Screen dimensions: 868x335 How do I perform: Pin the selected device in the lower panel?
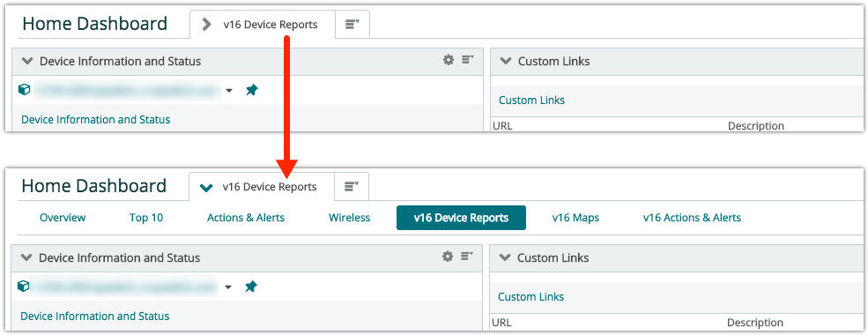pyautogui.click(x=251, y=287)
